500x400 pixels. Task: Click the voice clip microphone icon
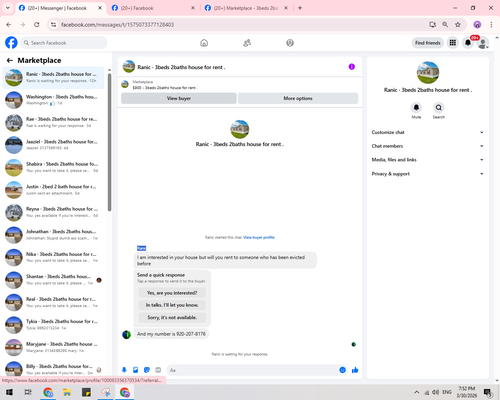[x=124, y=370]
